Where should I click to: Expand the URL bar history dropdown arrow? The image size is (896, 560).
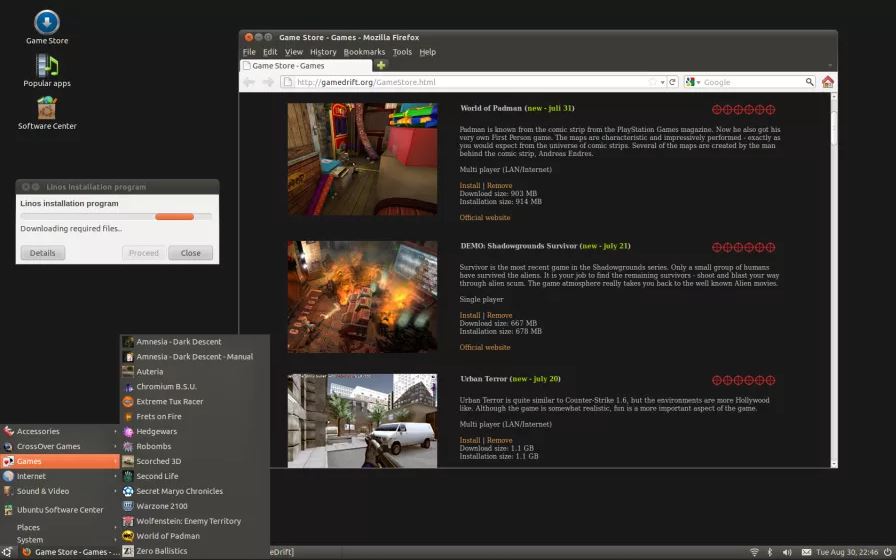(x=662, y=82)
